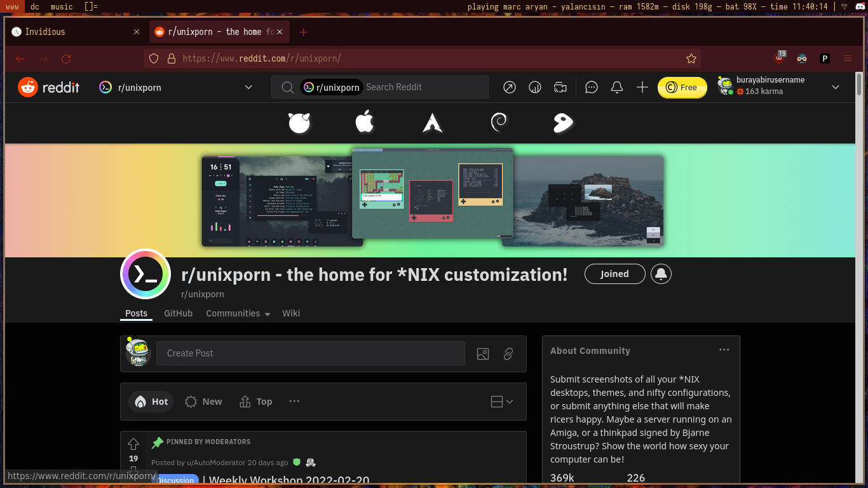Viewport: 868px width, 488px height.
Task: Create a link post via chain icon
Action: click(508, 354)
